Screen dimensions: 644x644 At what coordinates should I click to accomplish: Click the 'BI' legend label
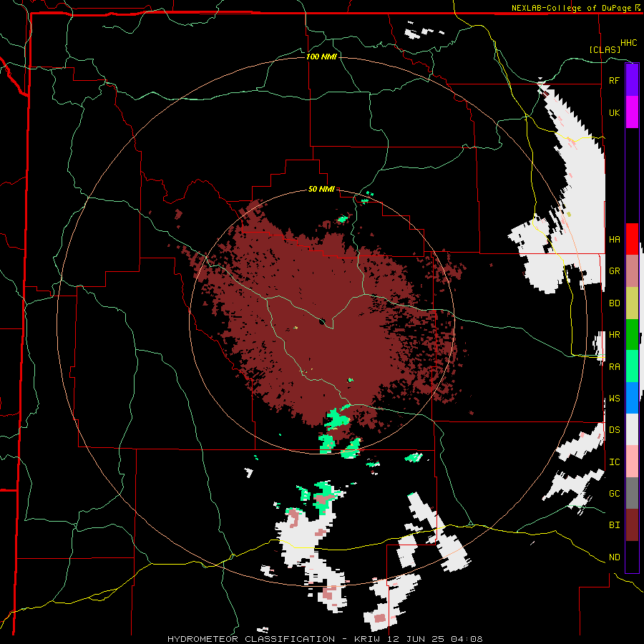click(614, 525)
